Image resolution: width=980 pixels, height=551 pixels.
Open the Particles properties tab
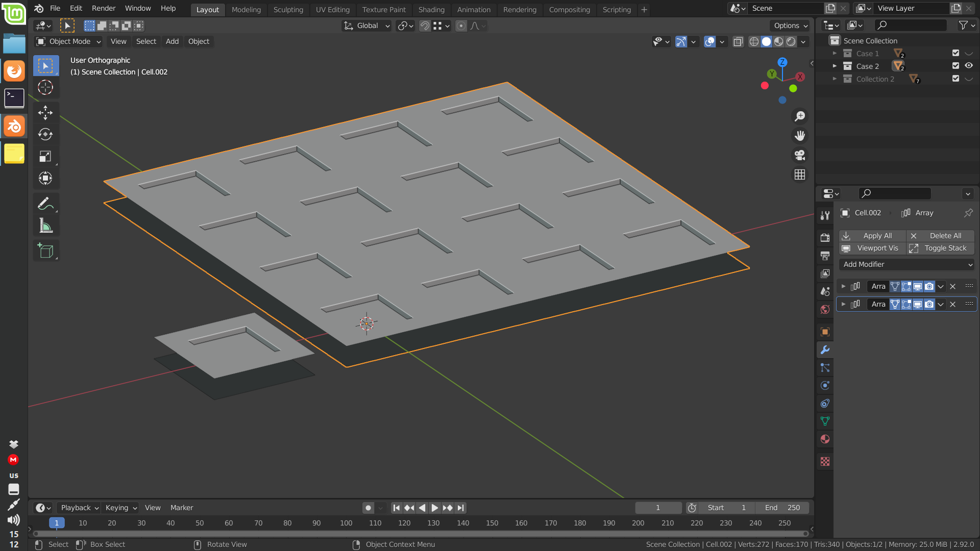coord(825,368)
